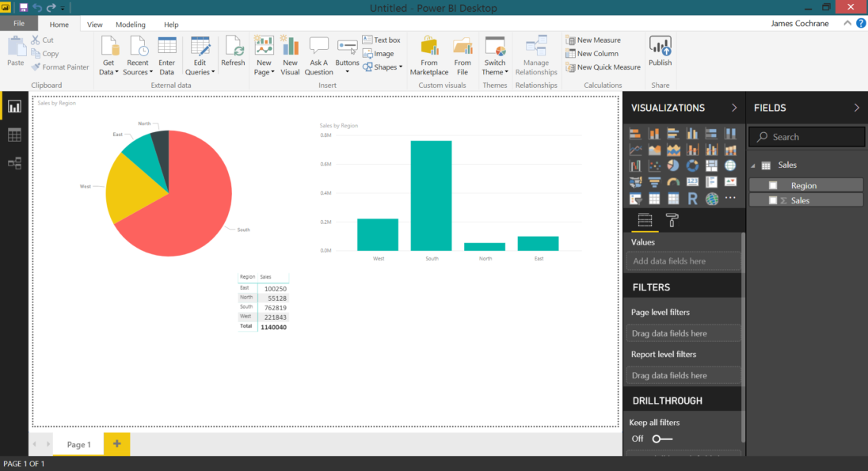The height and width of the screenshot is (471, 868).
Task: Collapse the Sales table in Fields pane
Action: click(x=752, y=165)
